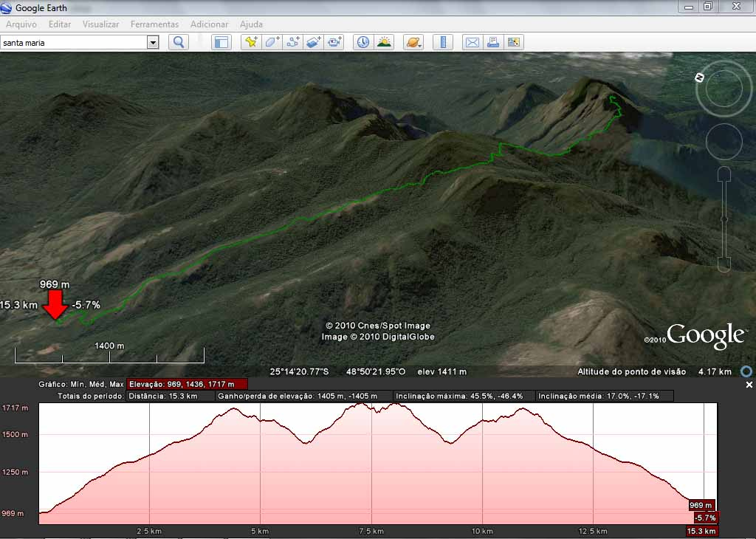Add a placemark with the pin icon
The width and height of the screenshot is (756, 539).
pyautogui.click(x=251, y=42)
